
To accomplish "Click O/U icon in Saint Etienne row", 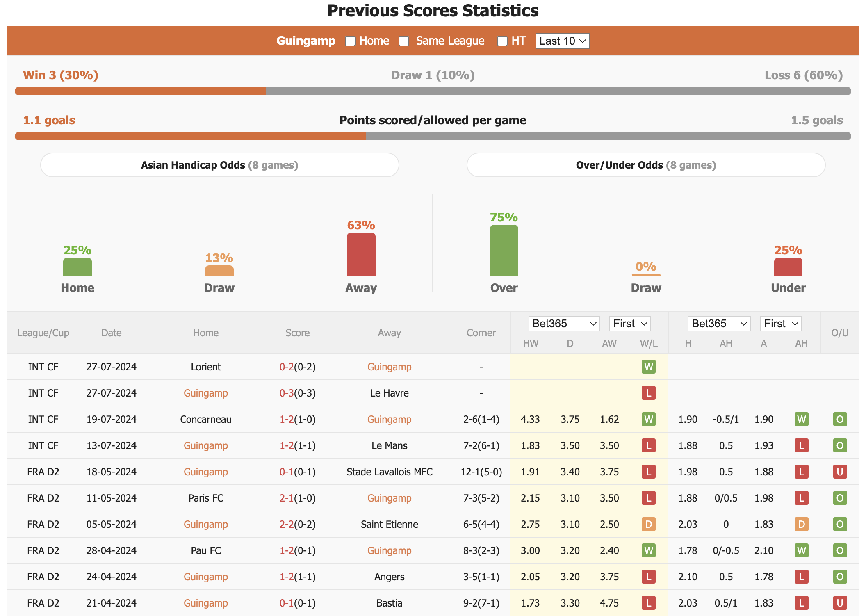I will point(840,524).
